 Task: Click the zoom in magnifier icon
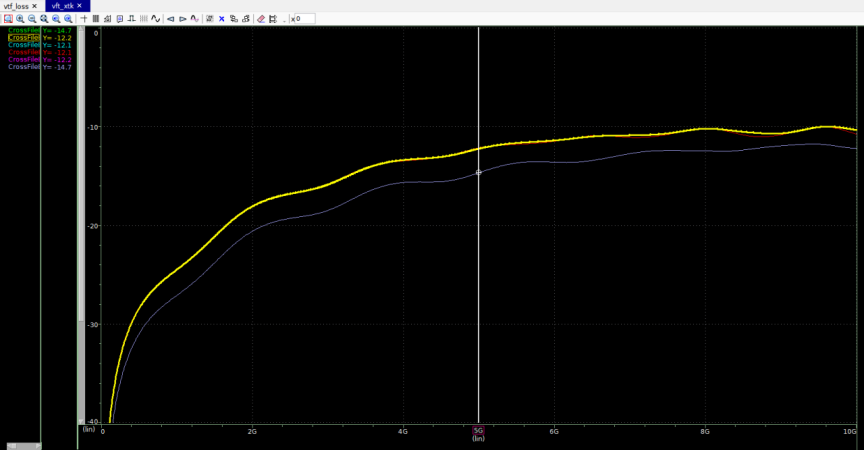20,19
